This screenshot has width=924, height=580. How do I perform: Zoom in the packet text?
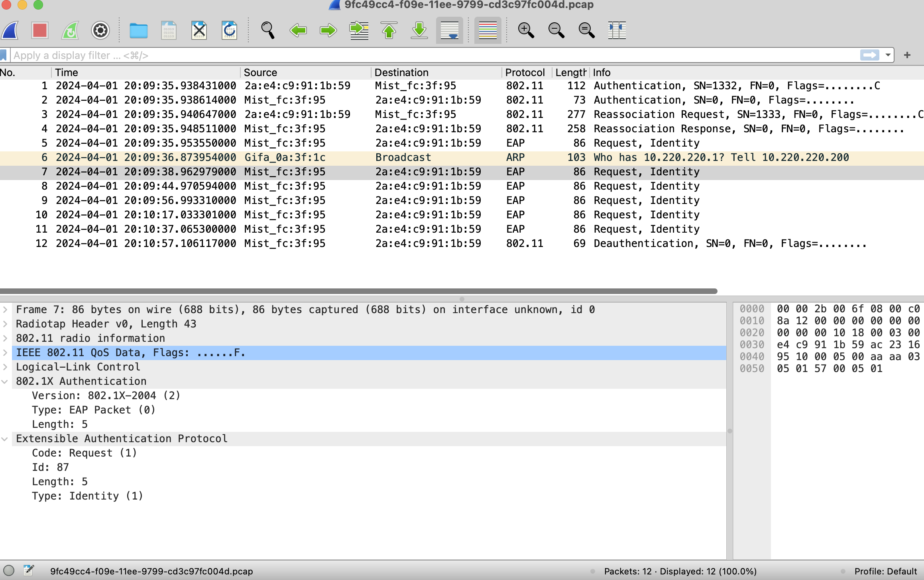(x=525, y=30)
